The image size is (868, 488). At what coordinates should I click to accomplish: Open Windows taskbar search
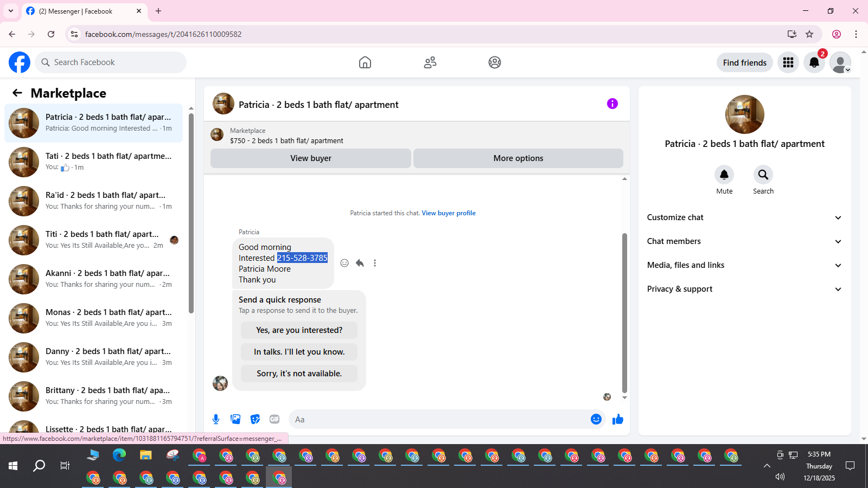39,466
